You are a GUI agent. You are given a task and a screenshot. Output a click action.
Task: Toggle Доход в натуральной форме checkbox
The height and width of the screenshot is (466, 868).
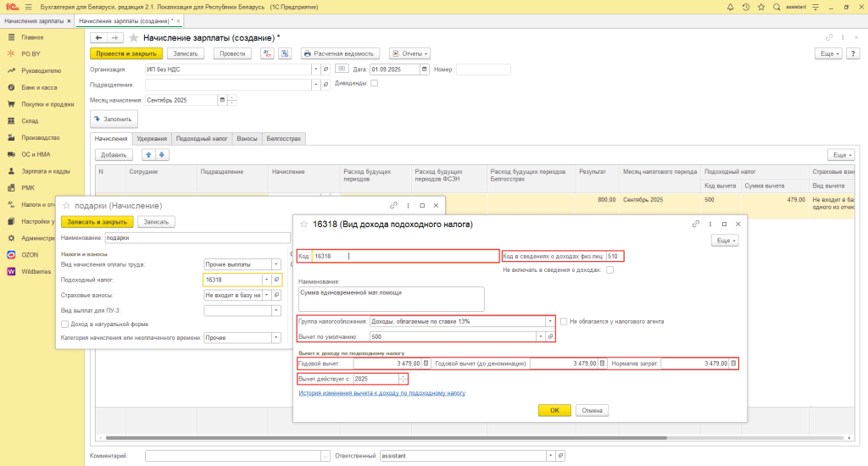pos(64,325)
